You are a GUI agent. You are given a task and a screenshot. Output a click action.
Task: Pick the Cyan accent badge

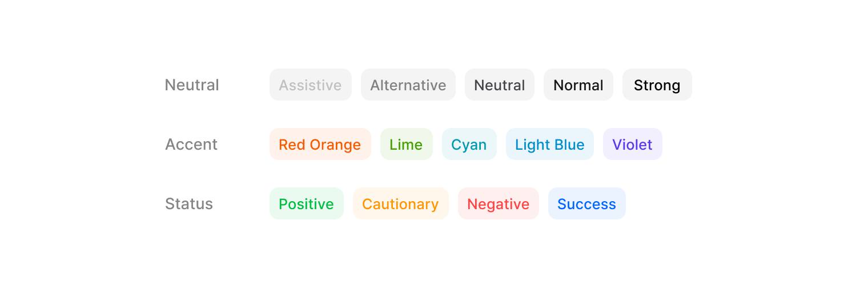click(x=469, y=145)
